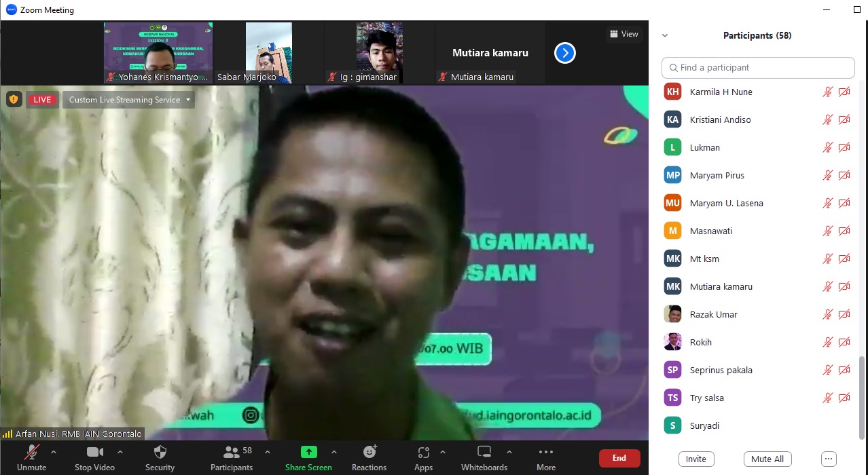Open the Security shield icon
Image resolution: width=868 pixels, height=475 pixels.
coord(160,453)
